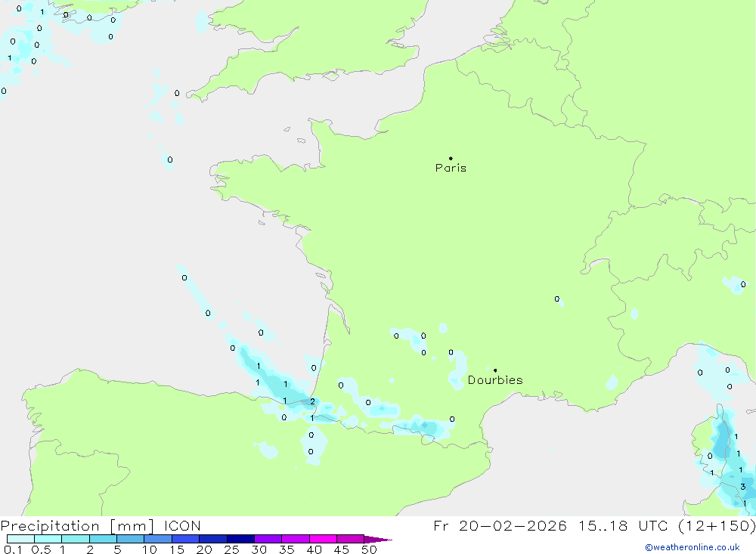Select the 2–5 mm legend color box
The width and height of the screenshot is (756, 554).
pyautogui.click(x=103, y=539)
